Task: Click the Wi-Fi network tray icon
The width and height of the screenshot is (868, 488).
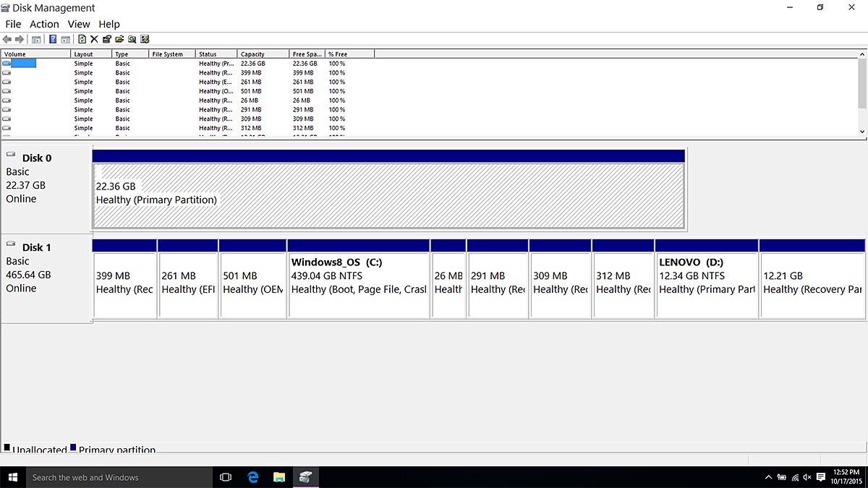Action: tap(796, 477)
